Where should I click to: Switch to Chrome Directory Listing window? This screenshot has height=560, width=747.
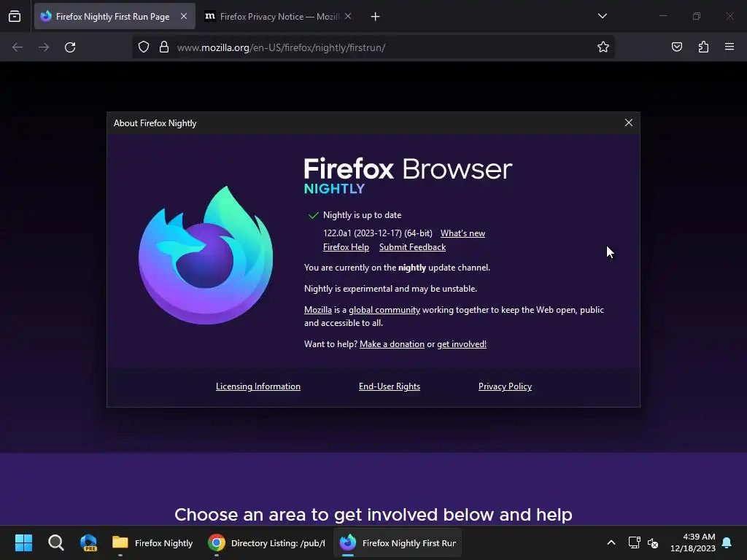click(x=266, y=542)
